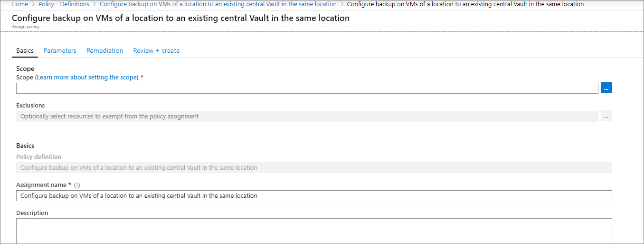The image size is (644, 244).
Task: Click the chevron before the last breadcrumb
Action: pyautogui.click(x=342, y=4)
